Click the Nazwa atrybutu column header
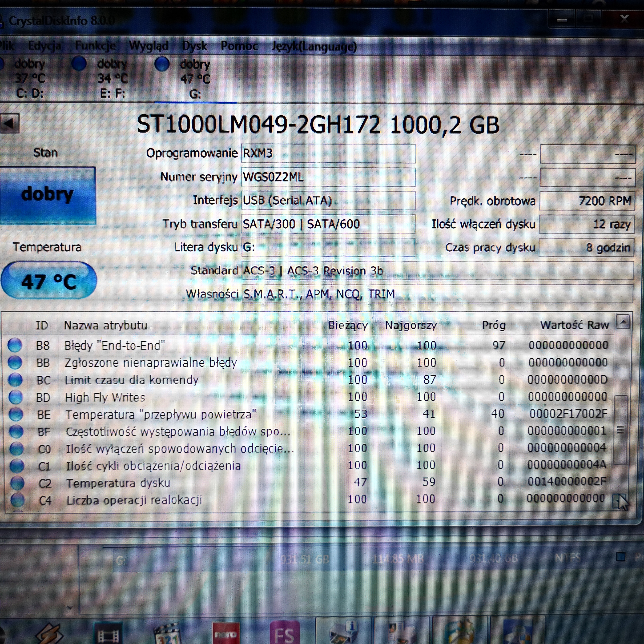This screenshot has height=644, width=644. pos(106,325)
